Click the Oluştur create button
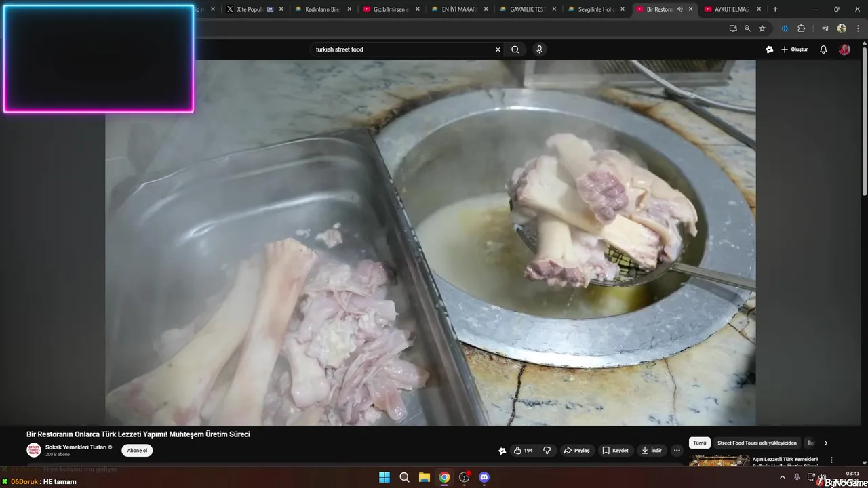The width and height of the screenshot is (868, 488). 794,49
